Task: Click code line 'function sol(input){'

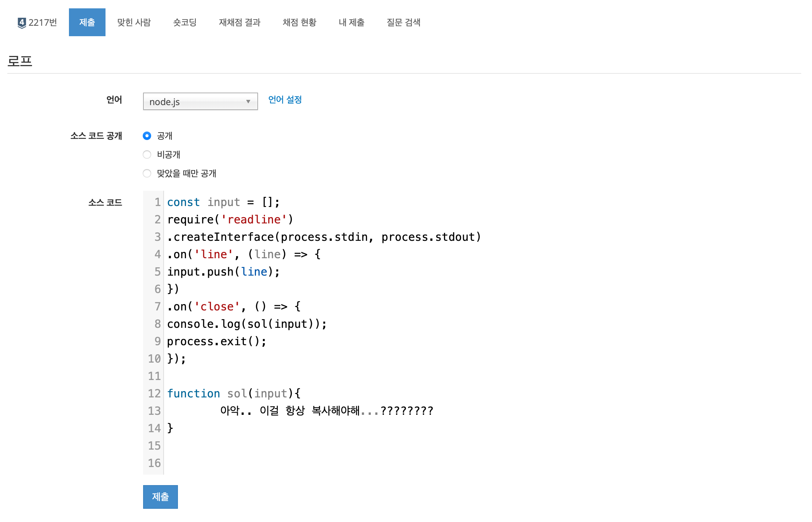Action: (234, 394)
